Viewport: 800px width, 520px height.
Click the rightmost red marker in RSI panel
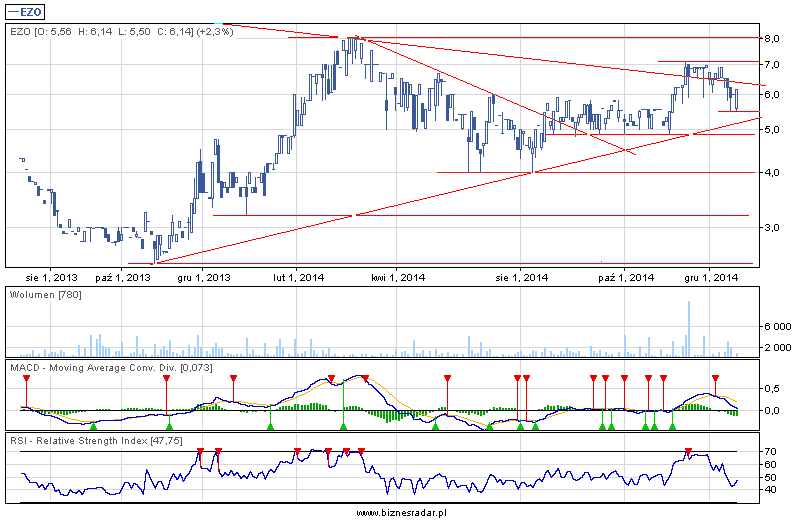688,451
